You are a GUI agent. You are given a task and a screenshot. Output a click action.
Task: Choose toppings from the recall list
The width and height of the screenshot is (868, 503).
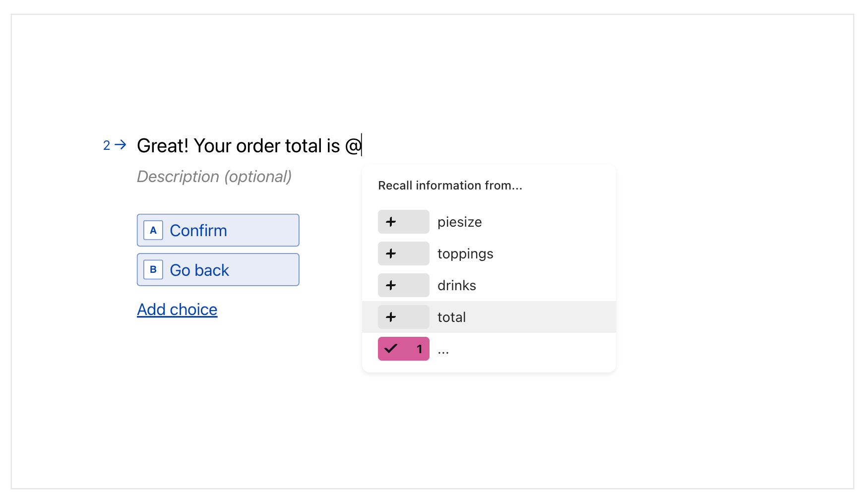pos(465,253)
